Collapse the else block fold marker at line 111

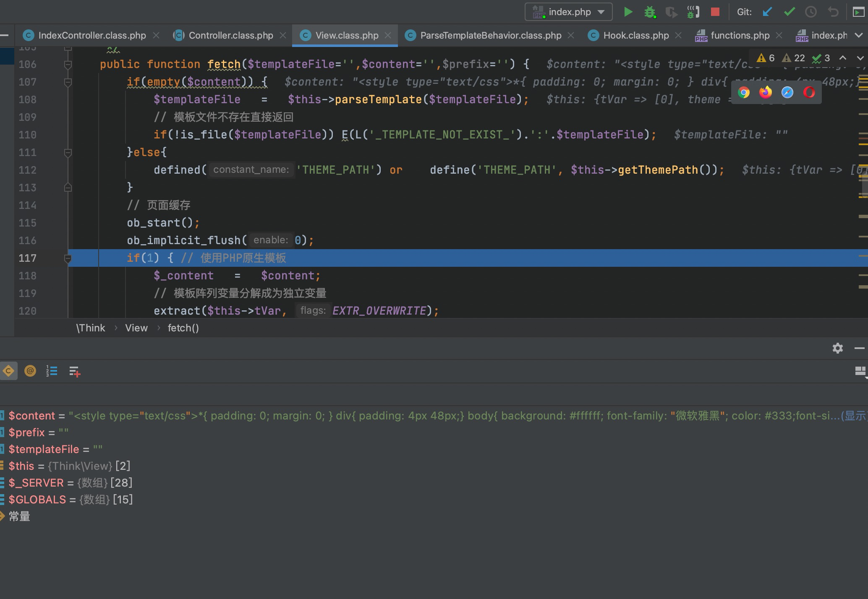[68, 152]
